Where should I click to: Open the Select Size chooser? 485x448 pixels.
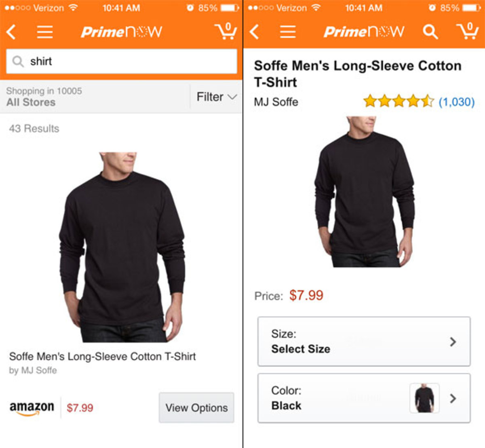[364, 342]
